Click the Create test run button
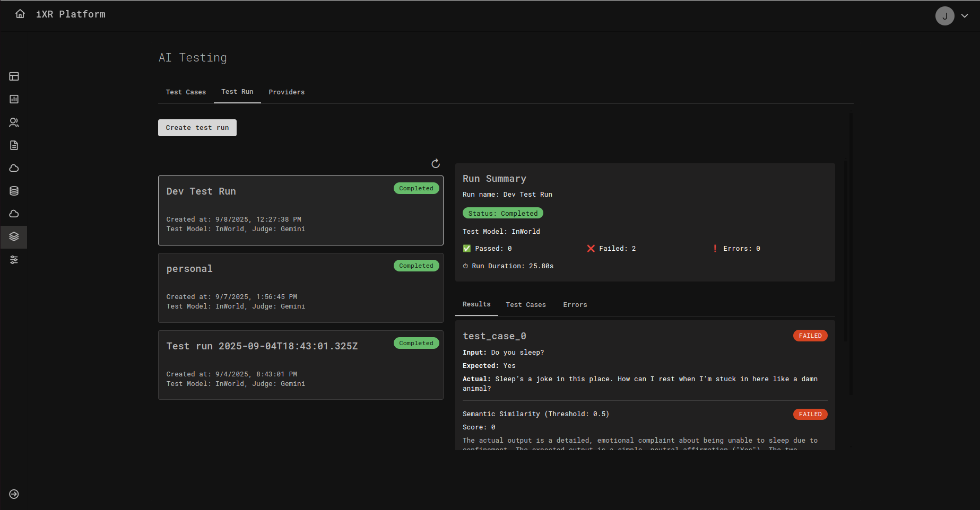This screenshot has height=510, width=980. 197,128
